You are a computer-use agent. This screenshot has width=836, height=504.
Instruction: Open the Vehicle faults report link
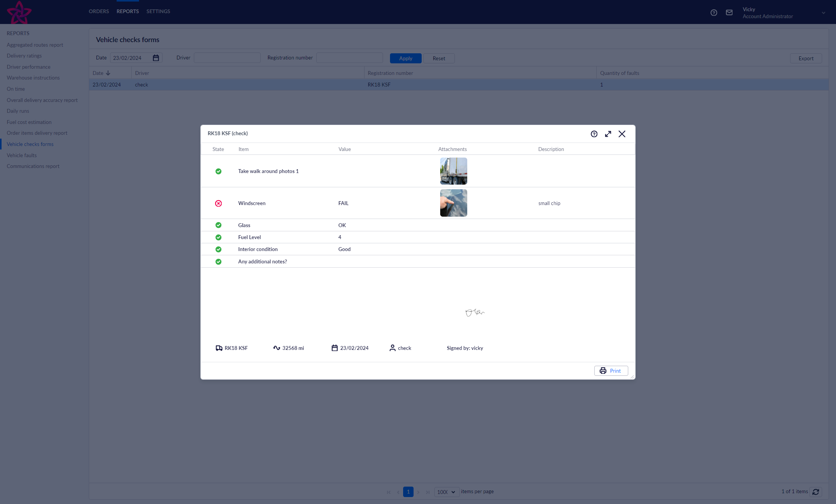pos(22,155)
